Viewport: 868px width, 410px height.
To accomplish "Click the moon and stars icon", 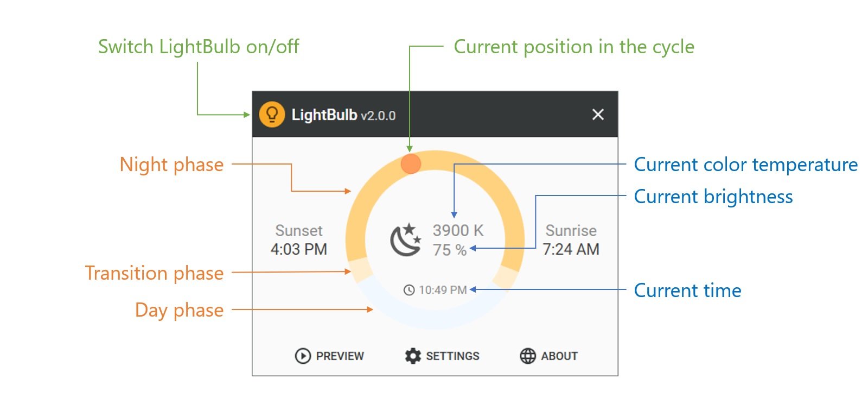I will [x=406, y=239].
